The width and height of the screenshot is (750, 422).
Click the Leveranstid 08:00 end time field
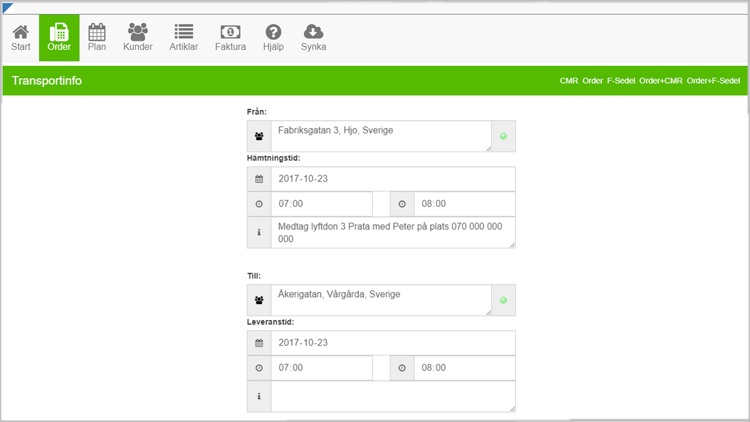coord(464,368)
